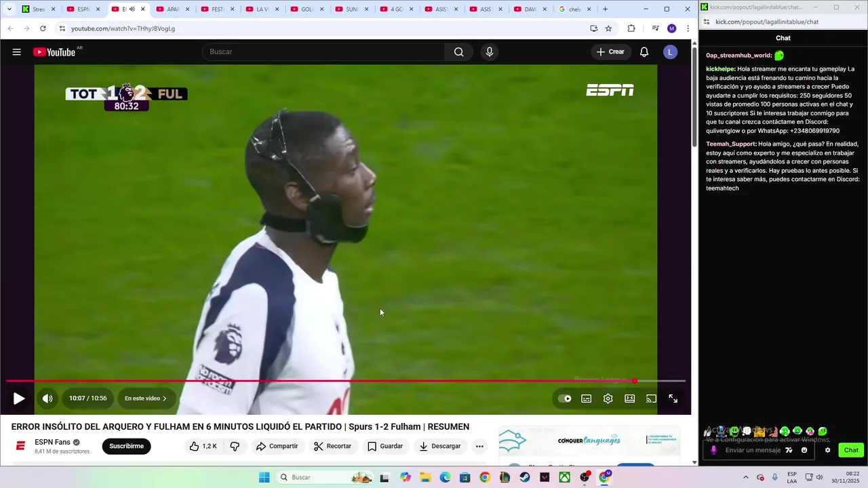Image resolution: width=868 pixels, height=488 pixels.
Task: Click the purple microphone in Kick chat
Action: click(x=713, y=450)
